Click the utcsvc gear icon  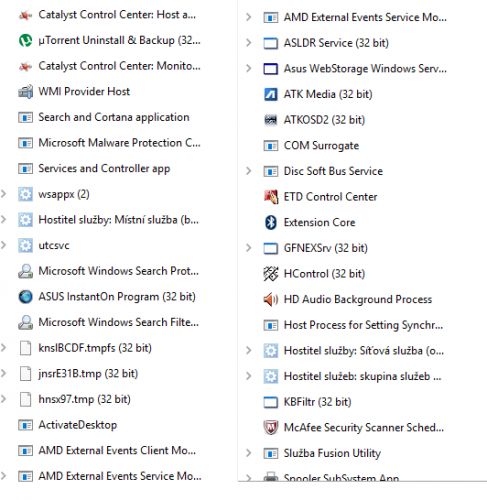tap(25, 246)
